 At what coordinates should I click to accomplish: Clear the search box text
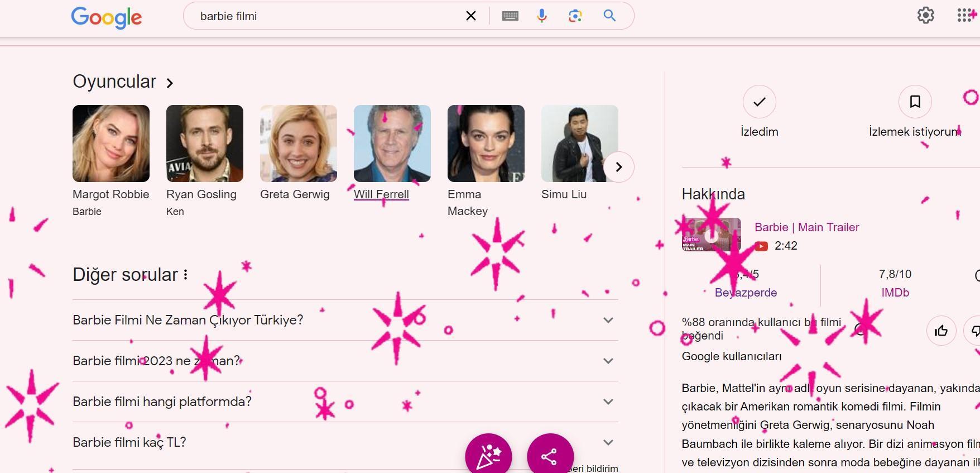471,16
